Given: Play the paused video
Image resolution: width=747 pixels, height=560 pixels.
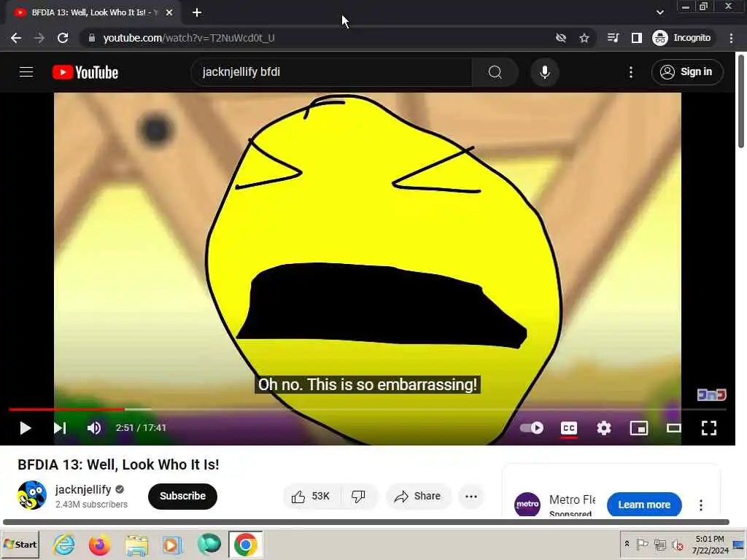Looking at the screenshot, I should tap(26, 428).
